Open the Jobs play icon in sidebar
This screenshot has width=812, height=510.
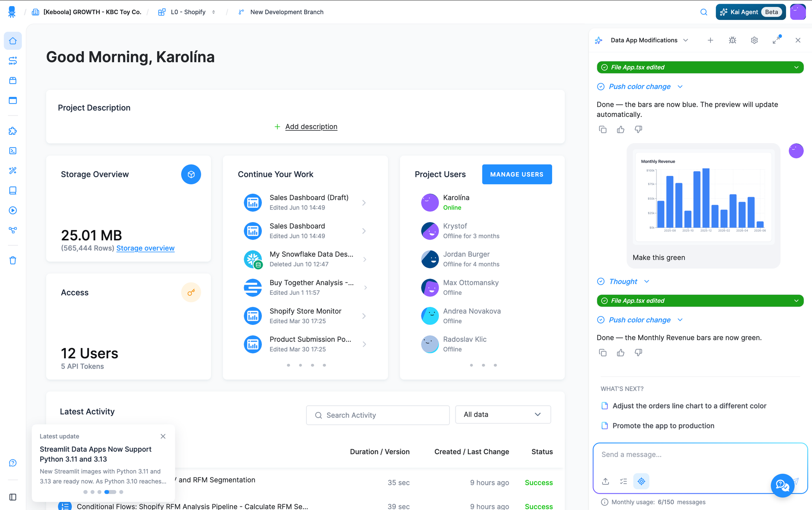tap(13, 210)
